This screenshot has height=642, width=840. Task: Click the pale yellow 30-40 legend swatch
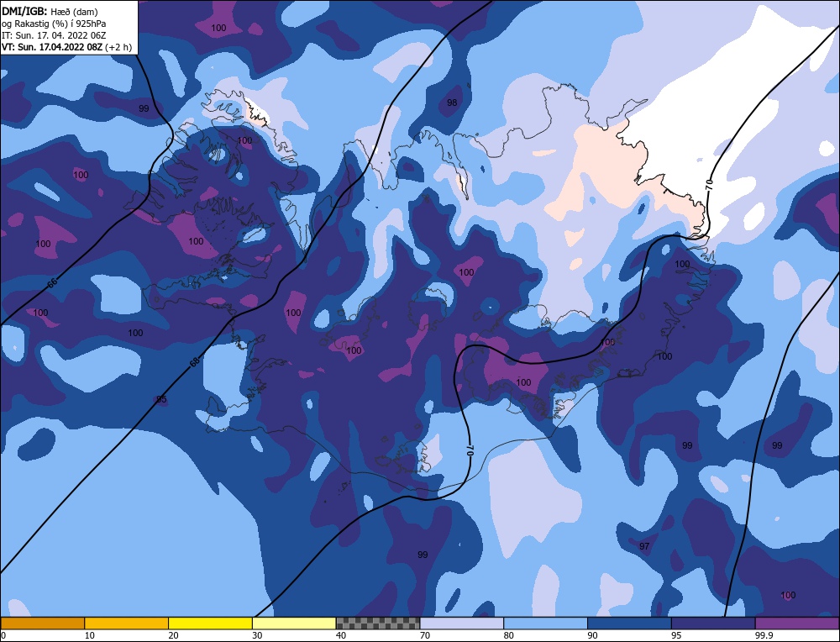coord(294,624)
